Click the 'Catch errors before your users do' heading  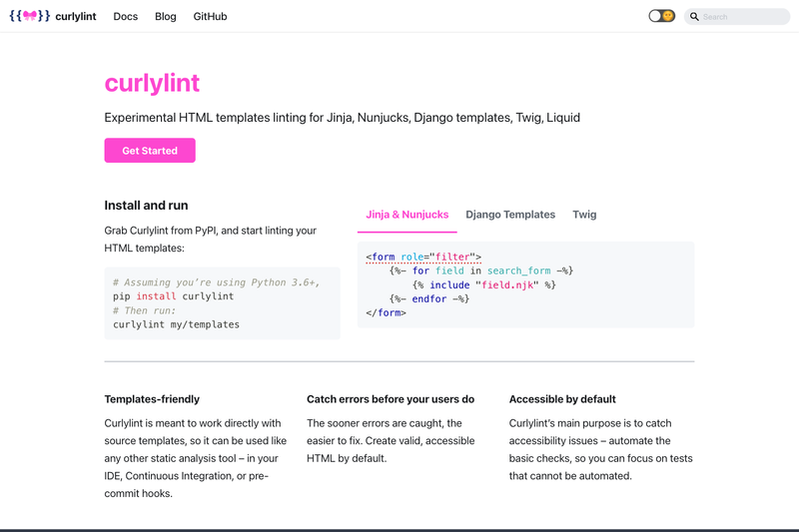391,399
